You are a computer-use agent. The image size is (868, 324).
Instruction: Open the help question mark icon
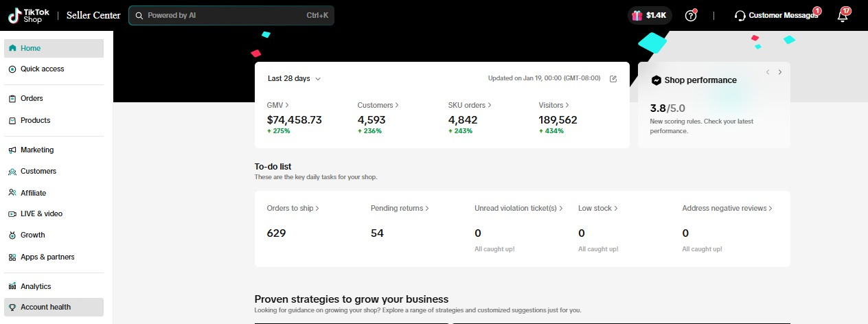(691, 15)
